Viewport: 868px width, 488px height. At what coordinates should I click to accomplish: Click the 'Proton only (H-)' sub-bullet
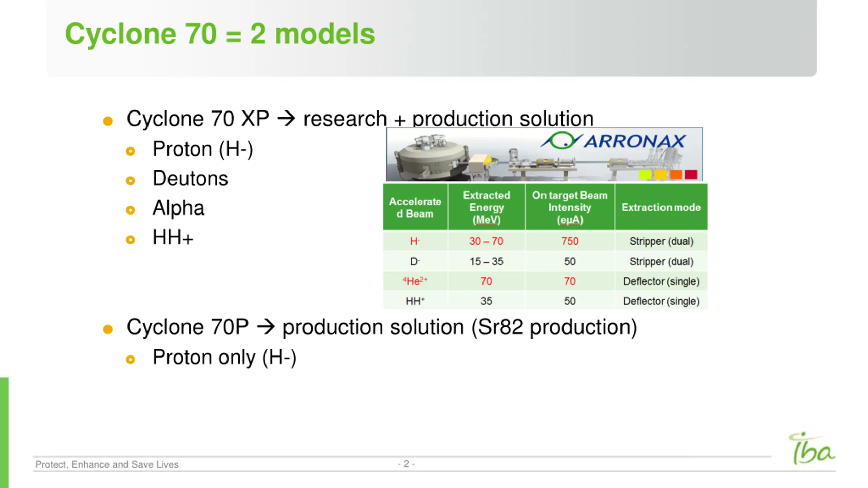[x=224, y=357]
